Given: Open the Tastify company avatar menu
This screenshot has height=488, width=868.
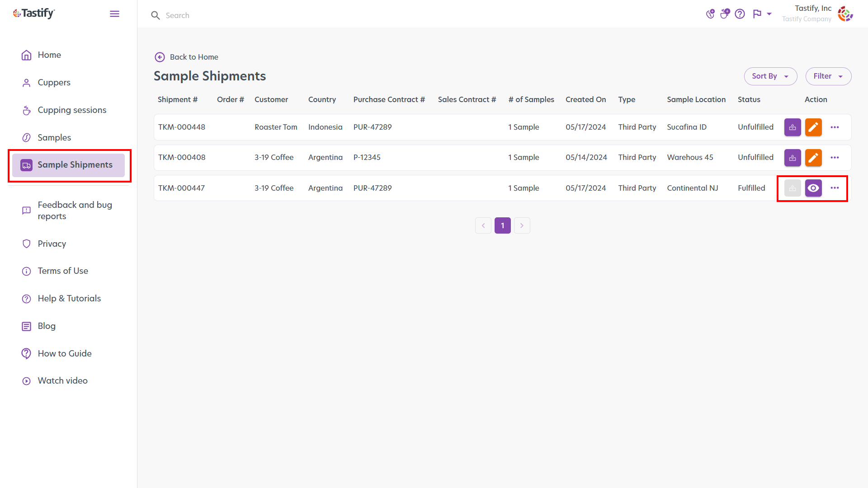Looking at the screenshot, I should click(845, 14).
